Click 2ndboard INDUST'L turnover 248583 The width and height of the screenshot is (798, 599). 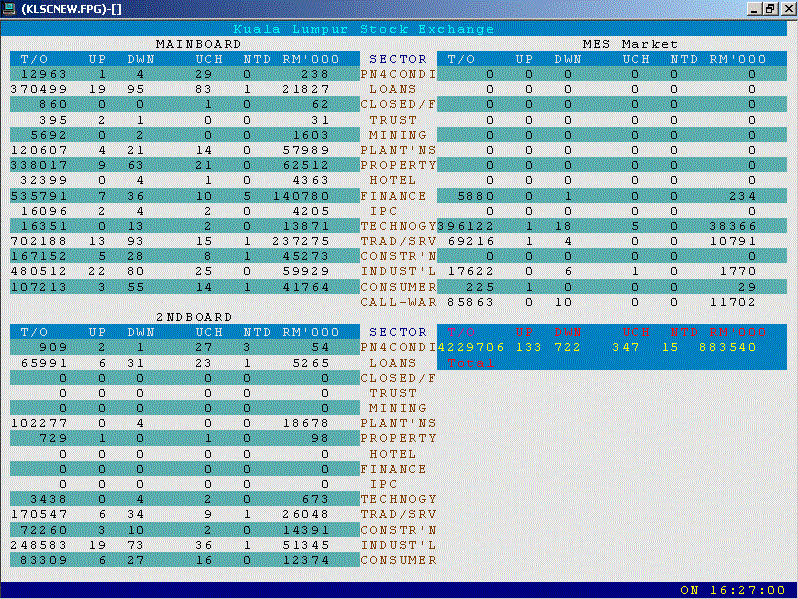click(x=39, y=545)
